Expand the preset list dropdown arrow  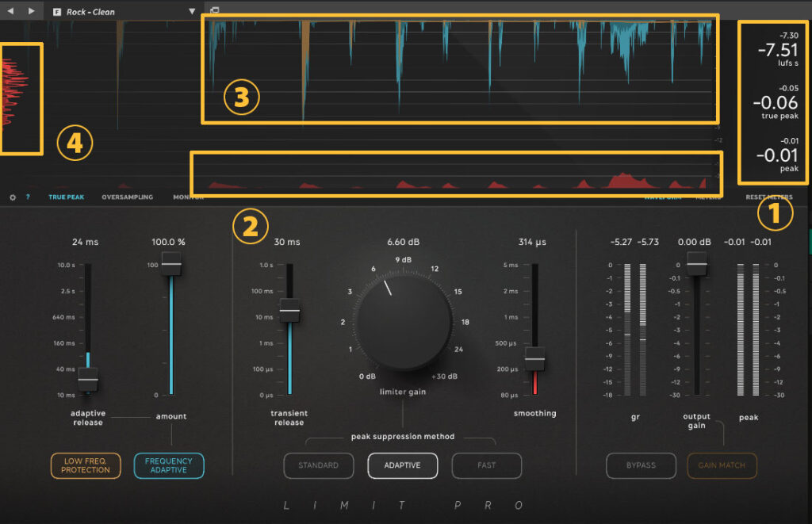(x=192, y=11)
